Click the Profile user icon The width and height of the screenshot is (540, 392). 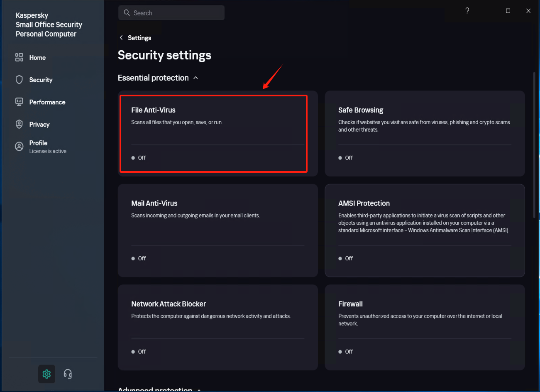coord(19,146)
